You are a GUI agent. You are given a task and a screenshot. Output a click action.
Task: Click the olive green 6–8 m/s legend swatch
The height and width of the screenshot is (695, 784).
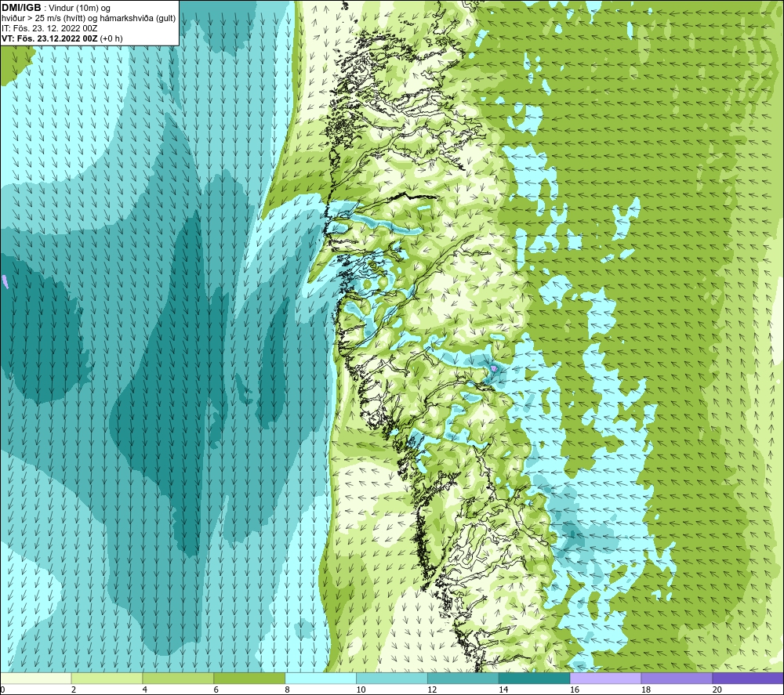click(249, 678)
